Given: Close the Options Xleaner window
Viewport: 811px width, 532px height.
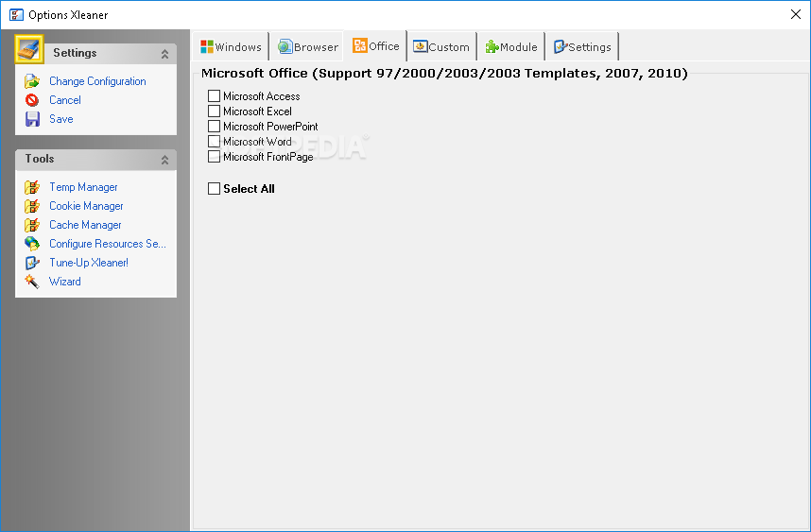Looking at the screenshot, I should tap(796, 14).
